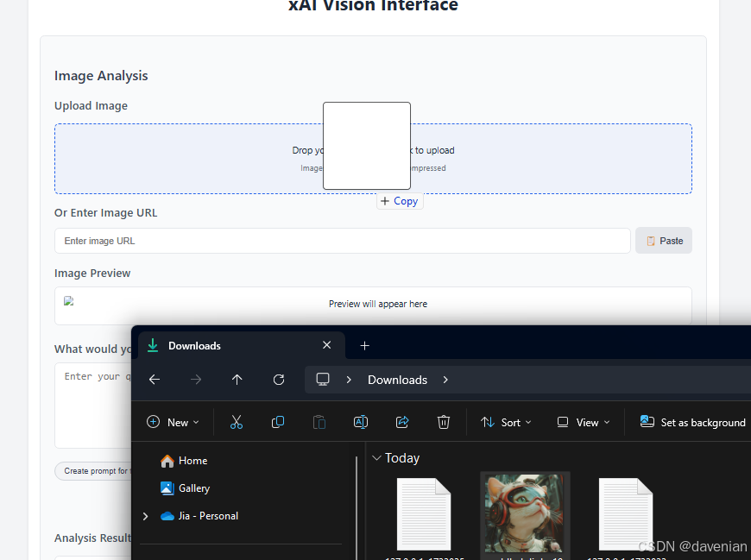Click the Rename icon in File Explorer toolbar
Viewport: 751px width, 560px height.
[361, 422]
